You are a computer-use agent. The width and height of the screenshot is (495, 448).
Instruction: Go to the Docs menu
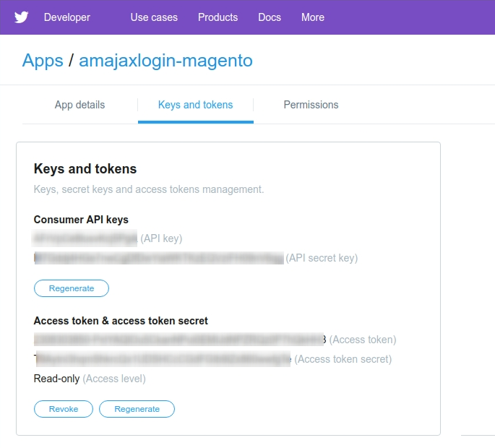tap(270, 17)
